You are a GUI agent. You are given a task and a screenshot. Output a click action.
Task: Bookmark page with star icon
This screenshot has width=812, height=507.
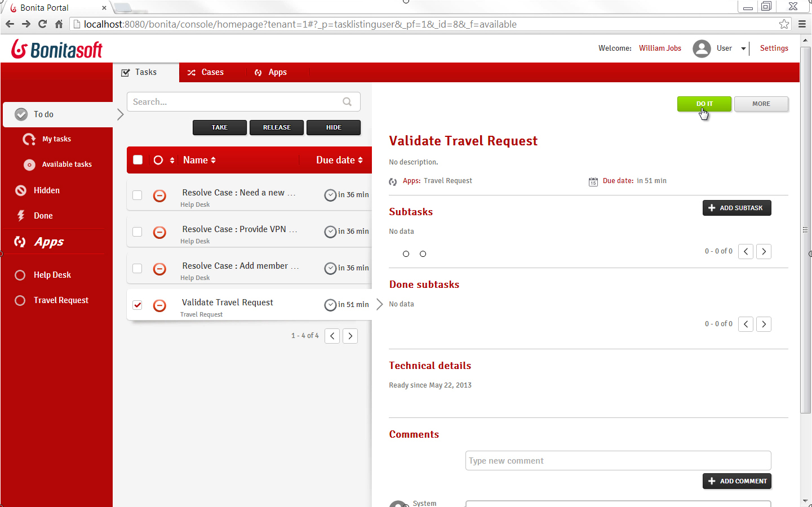(784, 24)
